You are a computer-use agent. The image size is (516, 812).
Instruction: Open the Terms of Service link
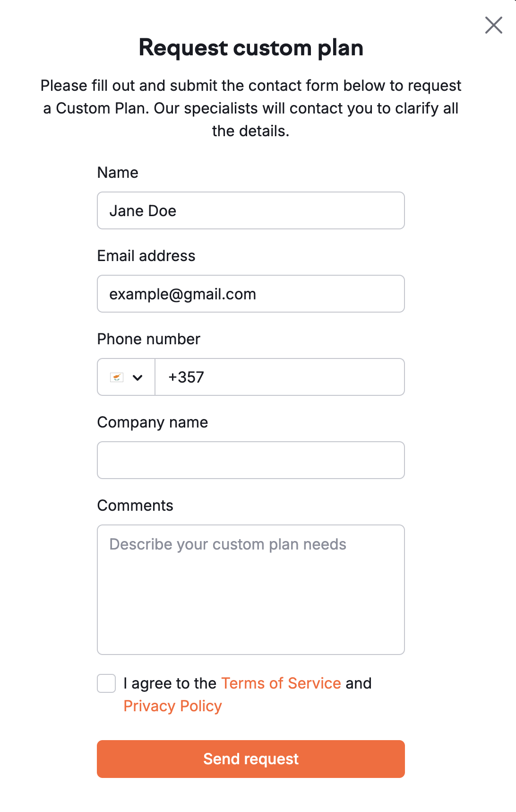pyautogui.click(x=281, y=683)
